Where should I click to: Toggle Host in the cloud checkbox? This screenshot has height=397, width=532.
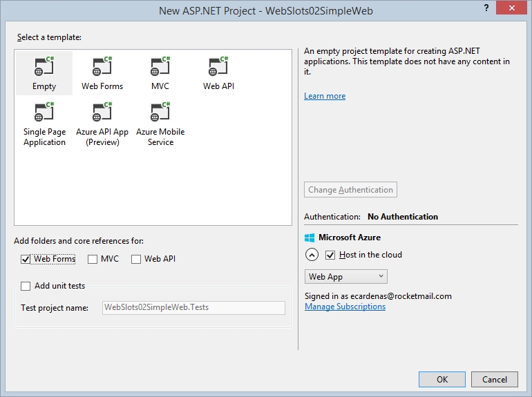(330, 255)
